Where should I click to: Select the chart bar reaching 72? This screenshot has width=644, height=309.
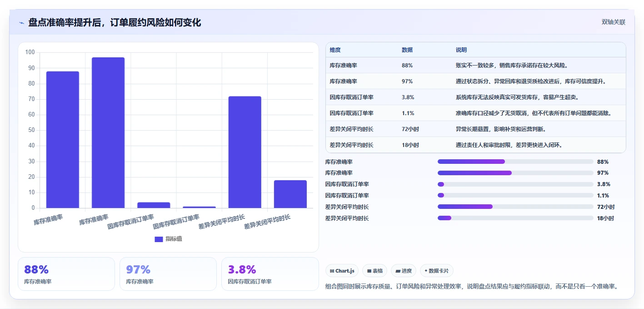(245, 152)
